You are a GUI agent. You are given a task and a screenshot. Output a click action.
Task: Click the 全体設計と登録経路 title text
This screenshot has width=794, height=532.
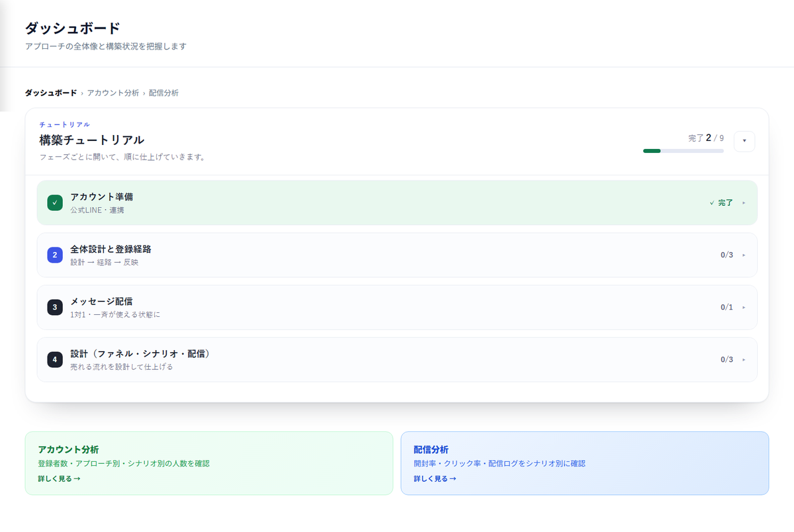(x=111, y=249)
